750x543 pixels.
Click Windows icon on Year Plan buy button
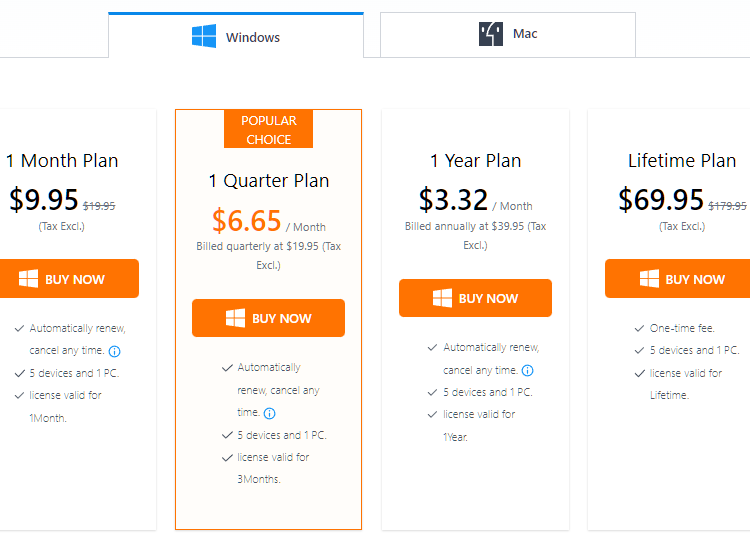[442, 298]
